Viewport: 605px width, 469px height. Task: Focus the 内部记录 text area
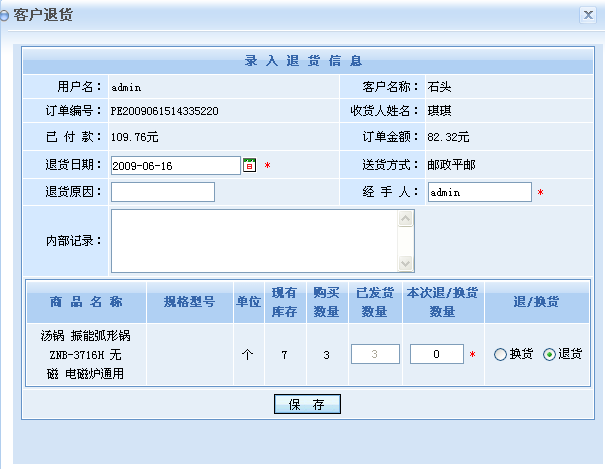254,240
